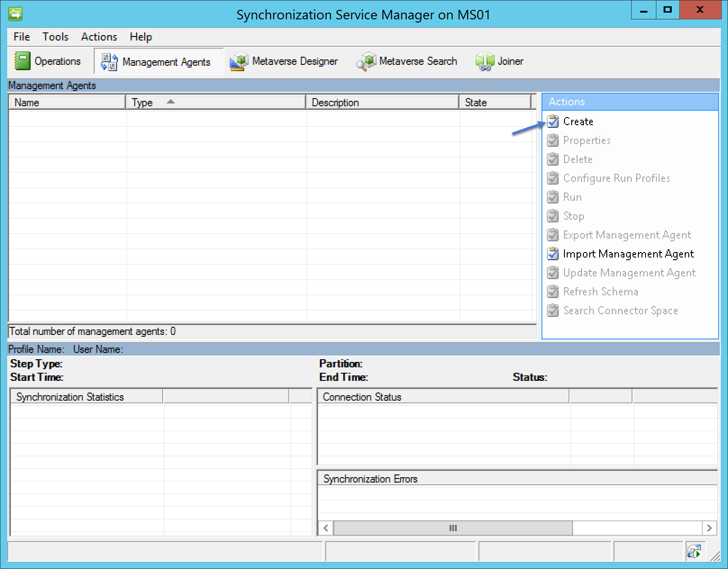Screen dimensions: 728x569
Task: Click the Stop action text
Action: tap(574, 216)
